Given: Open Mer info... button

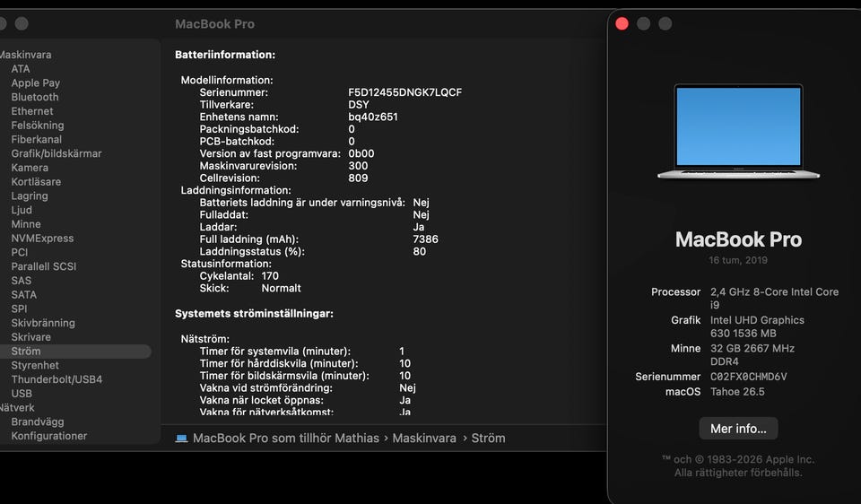Looking at the screenshot, I should (x=738, y=429).
